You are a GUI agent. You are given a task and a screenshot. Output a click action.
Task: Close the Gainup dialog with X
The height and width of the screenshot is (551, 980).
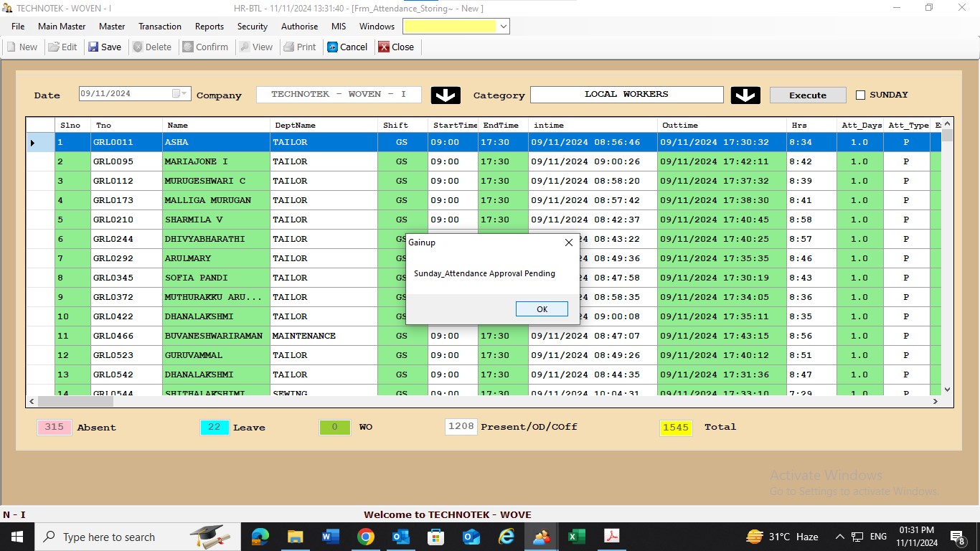pyautogui.click(x=569, y=242)
